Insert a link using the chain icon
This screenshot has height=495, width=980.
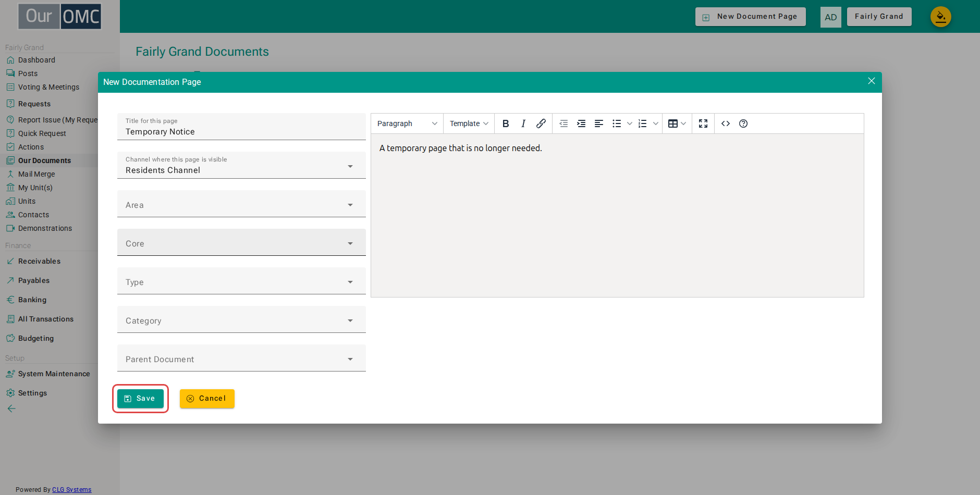(x=541, y=123)
